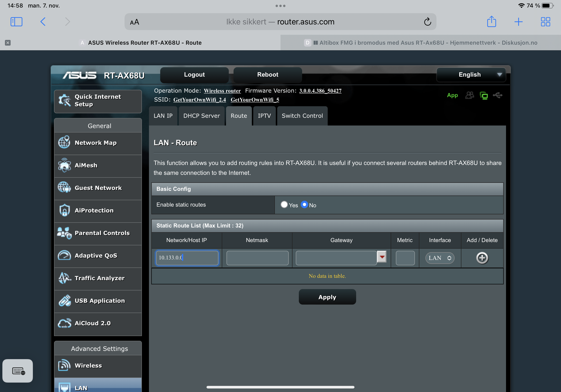
Task: Click the Gateway input field
Action: point(336,258)
